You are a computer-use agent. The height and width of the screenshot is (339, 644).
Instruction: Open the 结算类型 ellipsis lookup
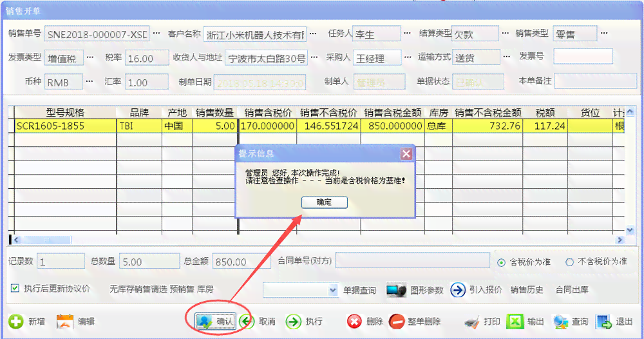pos(506,33)
